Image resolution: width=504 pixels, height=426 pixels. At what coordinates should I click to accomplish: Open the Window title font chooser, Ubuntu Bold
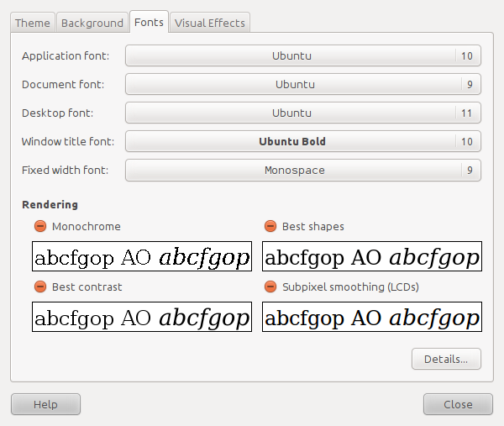click(303, 141)
